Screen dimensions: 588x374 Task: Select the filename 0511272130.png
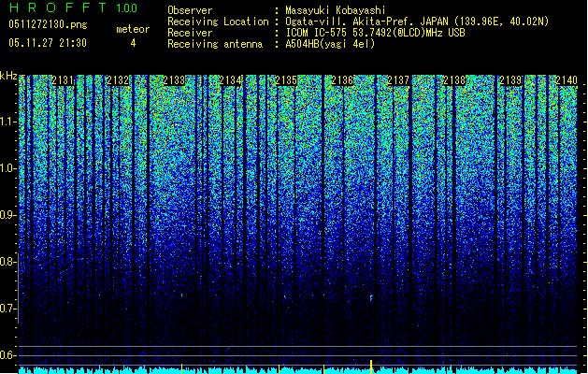click(x=48, y=24)
